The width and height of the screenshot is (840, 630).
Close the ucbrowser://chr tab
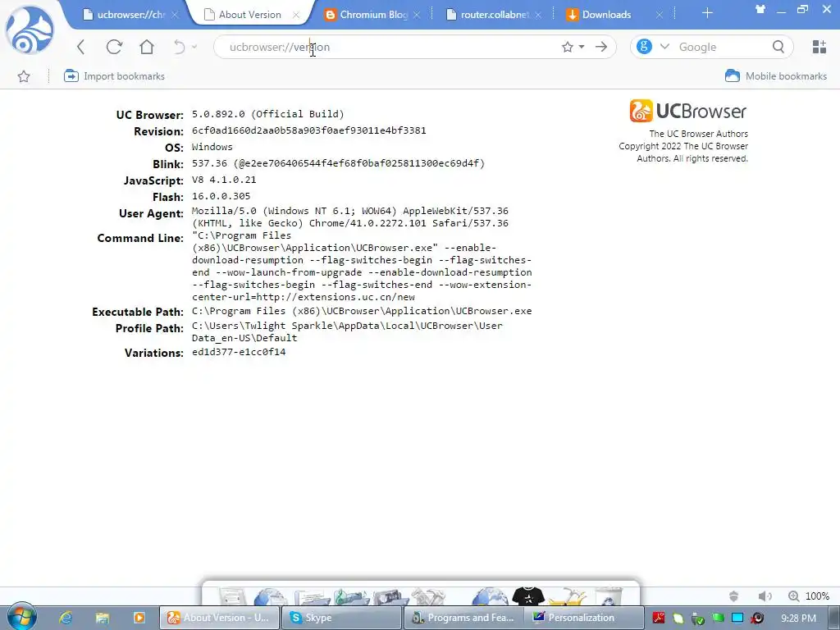(x=175, y=15)
